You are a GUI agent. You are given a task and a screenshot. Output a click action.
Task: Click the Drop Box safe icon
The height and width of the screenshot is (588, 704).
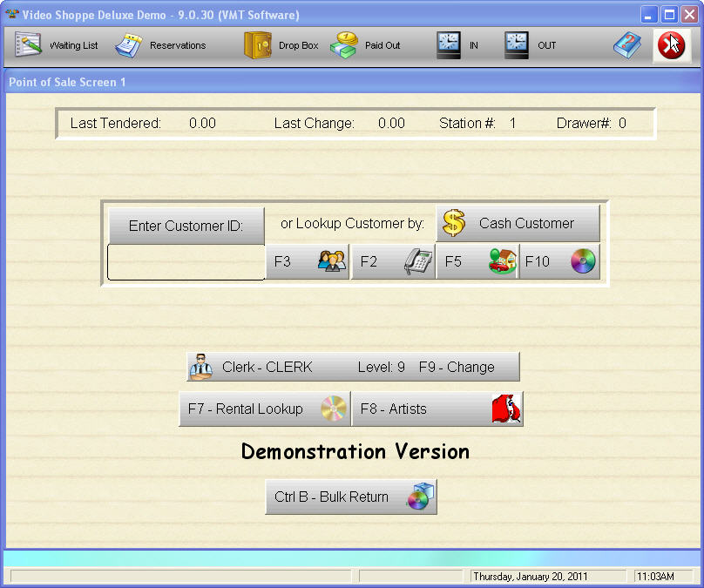click(x=258, y=45)
